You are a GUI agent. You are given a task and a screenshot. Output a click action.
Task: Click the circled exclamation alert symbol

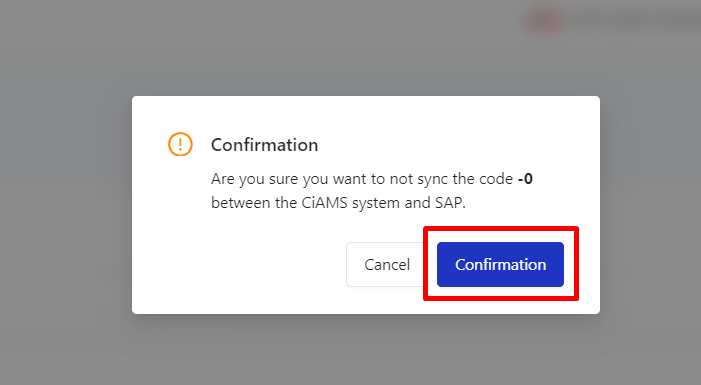(x=180, y=144)
